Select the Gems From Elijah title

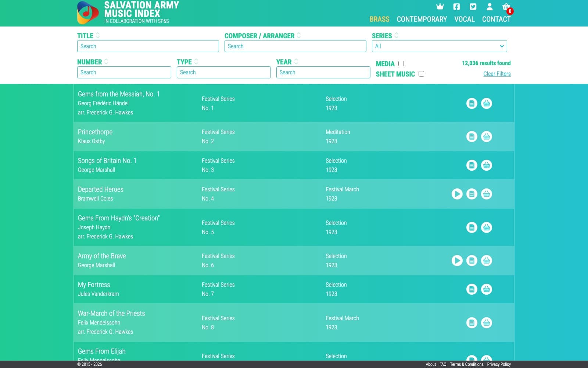102,351
